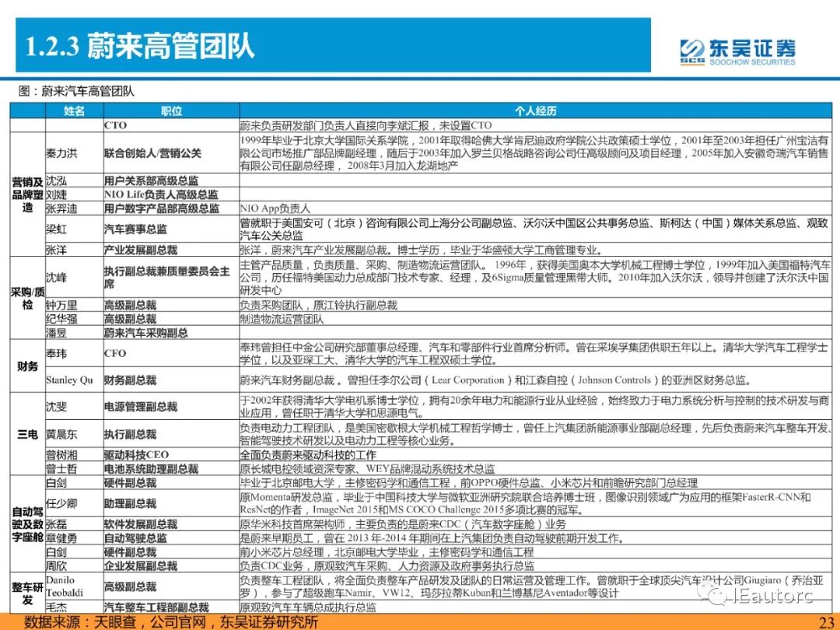Screen dimensions: 840x630
Task: Select the slide title 蔚来高管团队
Action: pyautogui.click(x=170, y=45)
